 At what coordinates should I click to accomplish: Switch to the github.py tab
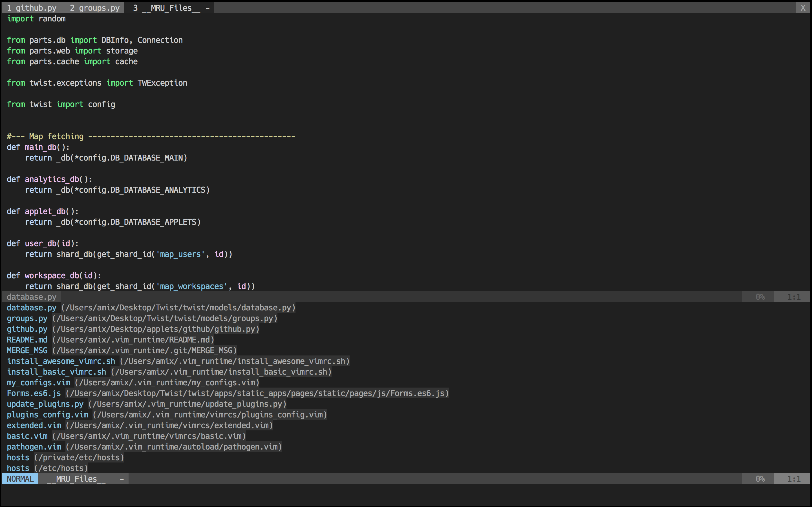[x=32, y=8]
